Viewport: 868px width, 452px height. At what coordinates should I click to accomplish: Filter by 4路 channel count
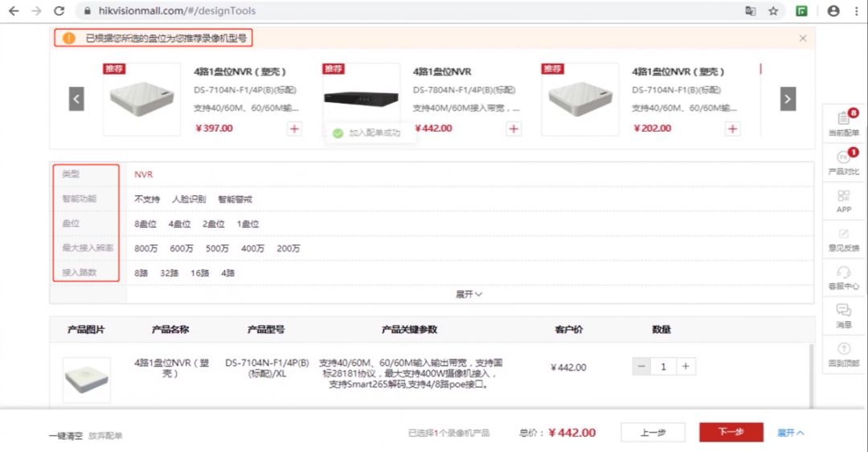228,273
